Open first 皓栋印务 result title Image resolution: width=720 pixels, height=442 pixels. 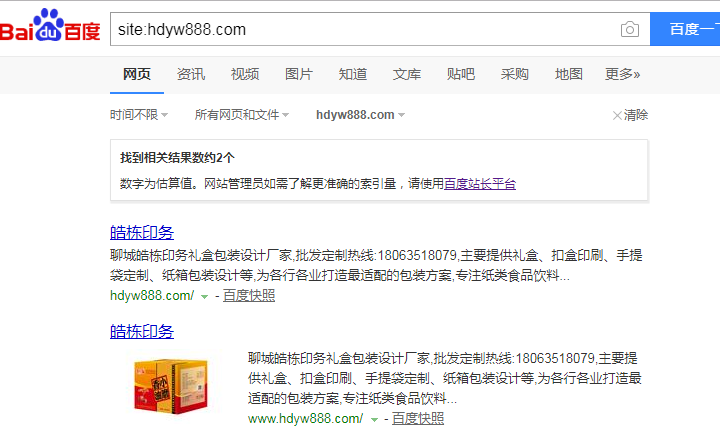pos(142,233)
